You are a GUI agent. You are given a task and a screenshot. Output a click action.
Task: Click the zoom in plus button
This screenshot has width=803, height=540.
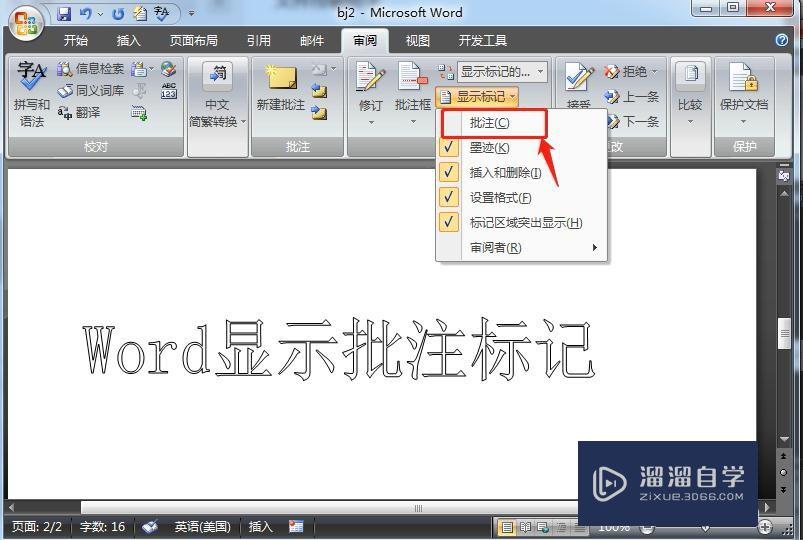765,527
